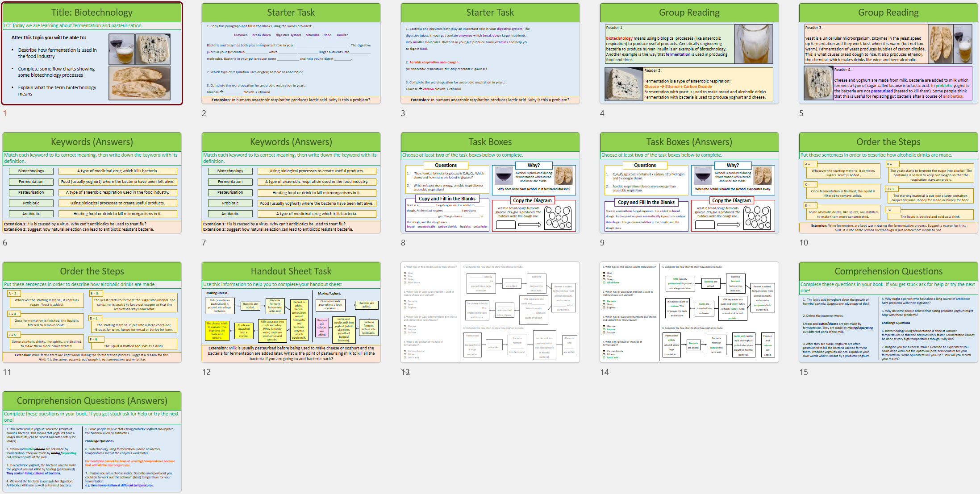Select slide 7 Keywords (Answers) thumbnail
The height and width of the screenshot is (494, 980).
pyautogui.click(x=291, y=183)
